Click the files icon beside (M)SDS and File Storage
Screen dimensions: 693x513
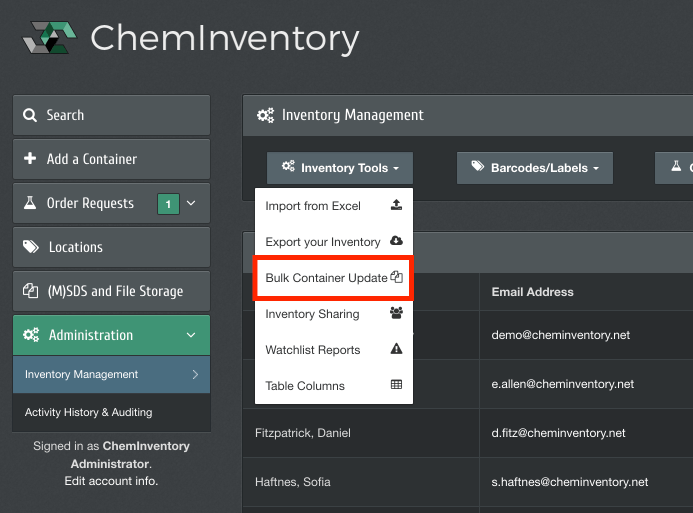click(30, 291)
